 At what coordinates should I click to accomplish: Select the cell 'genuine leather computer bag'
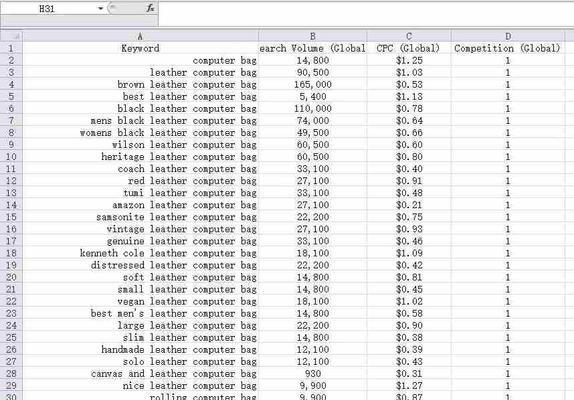140,241
